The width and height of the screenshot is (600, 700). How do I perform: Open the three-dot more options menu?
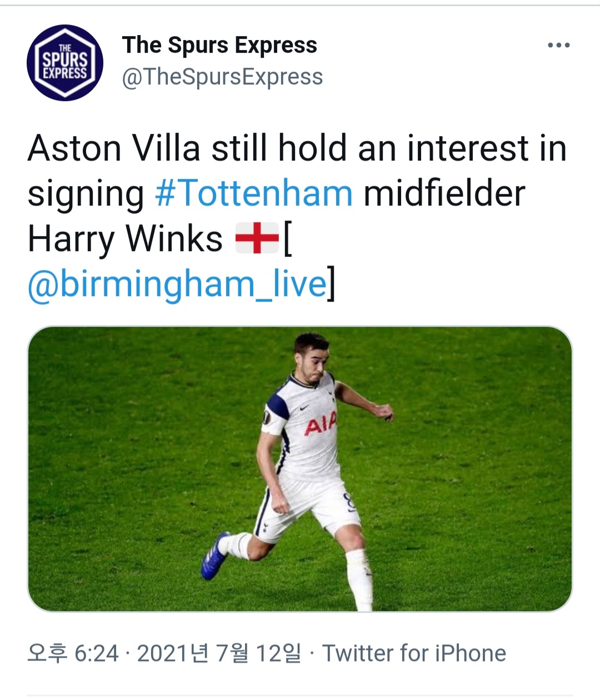558,45
